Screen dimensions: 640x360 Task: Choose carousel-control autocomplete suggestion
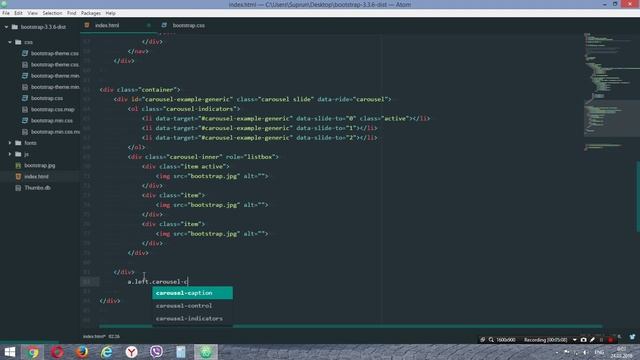pos(192,306)
